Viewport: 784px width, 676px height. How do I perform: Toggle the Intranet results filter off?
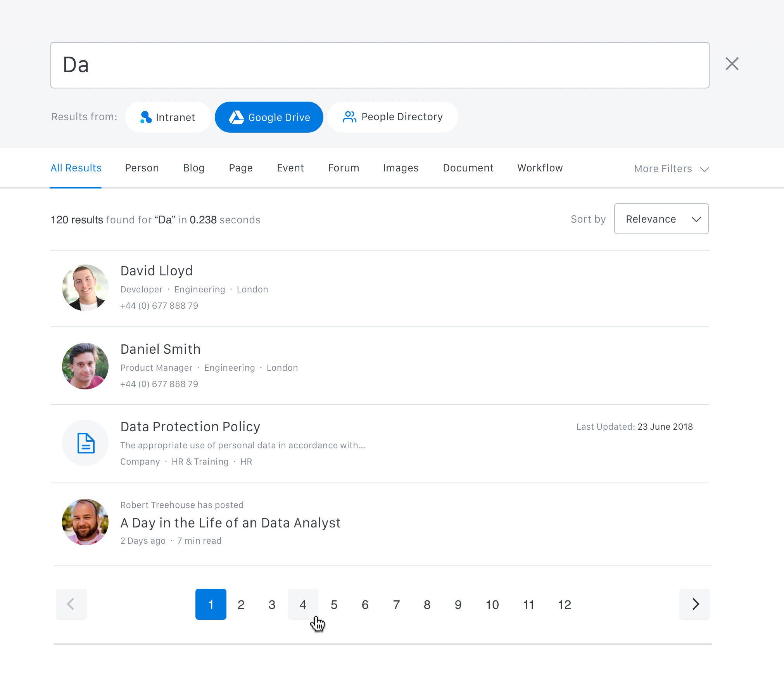(168, 117)
